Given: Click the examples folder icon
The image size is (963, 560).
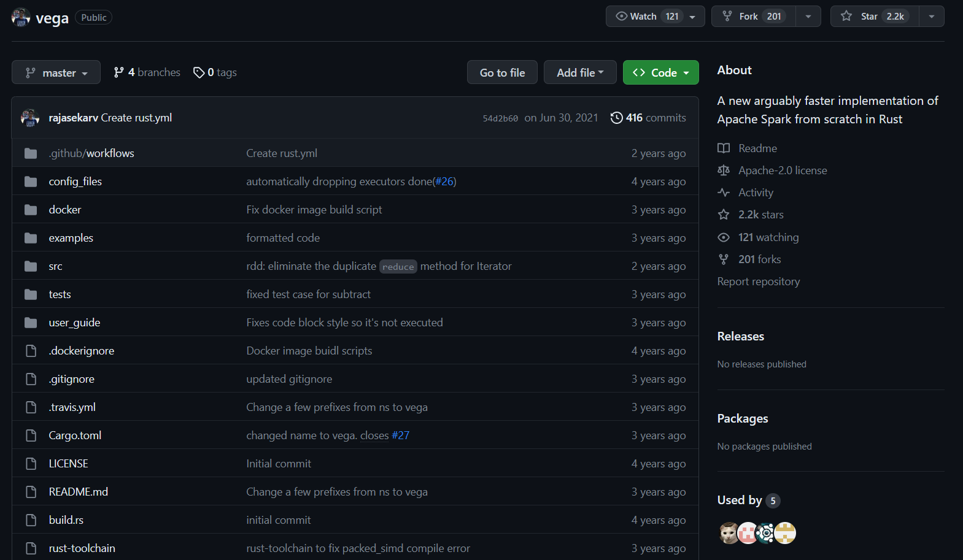Looking at the screenshot, I should 31,238.
